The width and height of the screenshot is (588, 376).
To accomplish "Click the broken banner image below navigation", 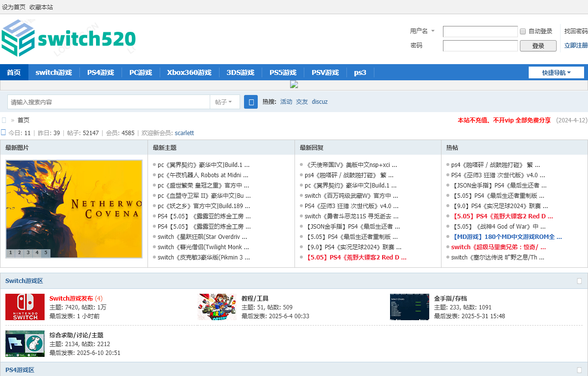I will coord(294,84).
